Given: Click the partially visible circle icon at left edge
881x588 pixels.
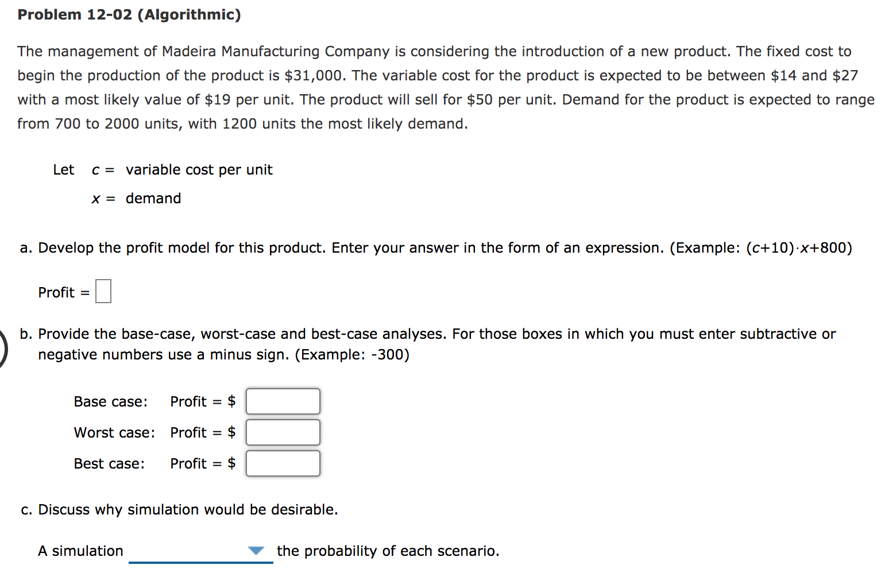Looking at the screenshot, I should [x=2, y=345].
